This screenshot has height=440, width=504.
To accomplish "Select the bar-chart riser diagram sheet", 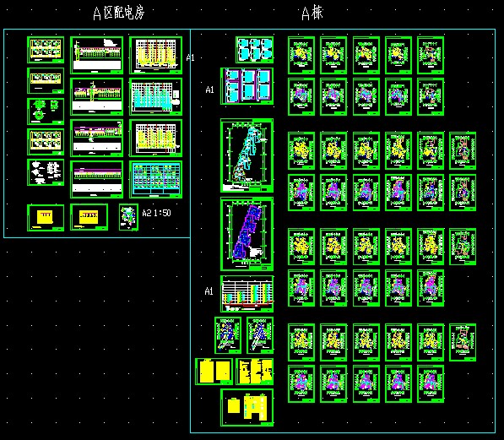I will coord(247,294).
